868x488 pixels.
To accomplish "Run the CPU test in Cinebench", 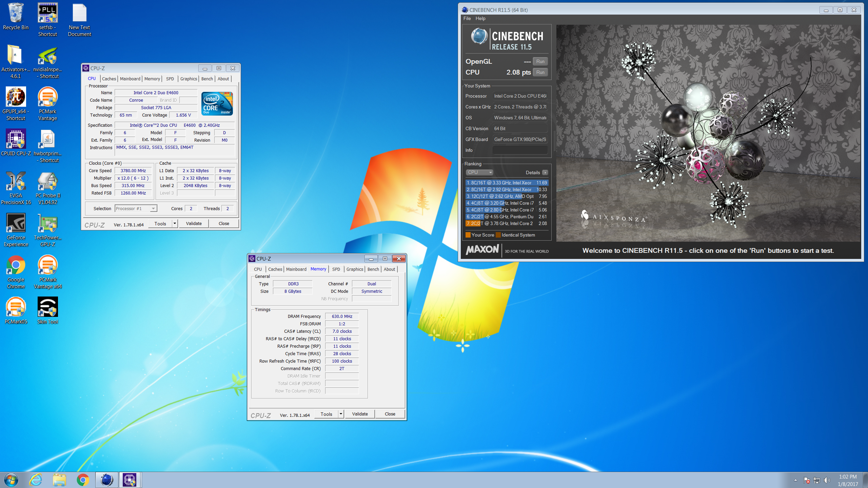I will click(540, 72).
